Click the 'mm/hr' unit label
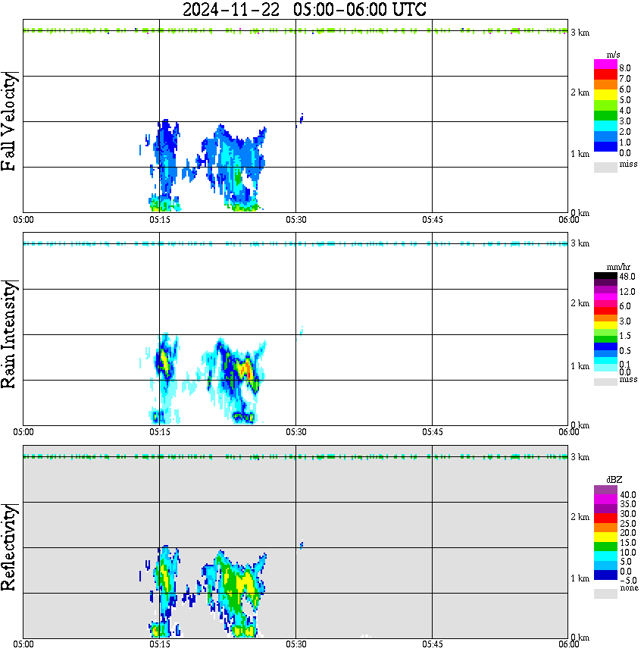This screenshot has width=644, height=658. (618, 268)
